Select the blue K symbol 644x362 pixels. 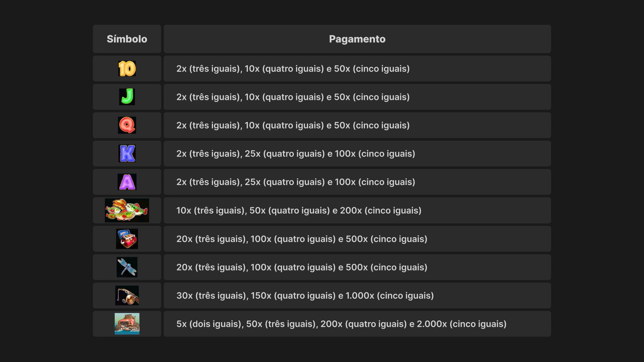click(x=127, y=154)
